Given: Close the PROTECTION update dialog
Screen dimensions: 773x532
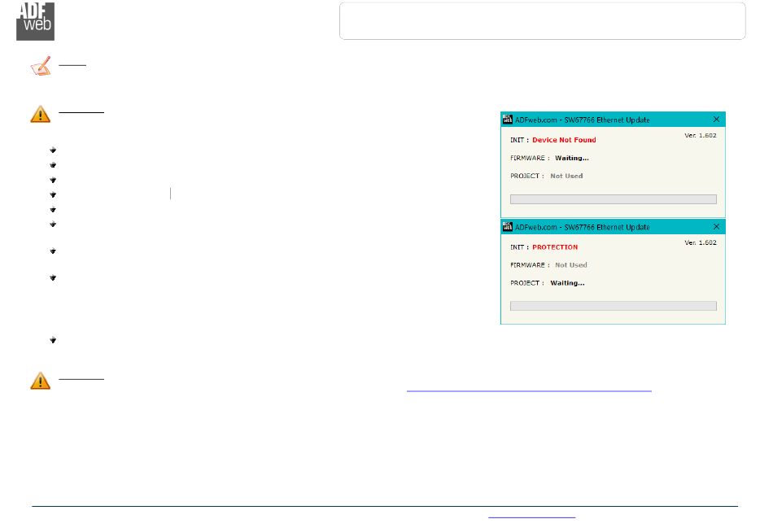Looking at the screenshot, I should point(716,227).
